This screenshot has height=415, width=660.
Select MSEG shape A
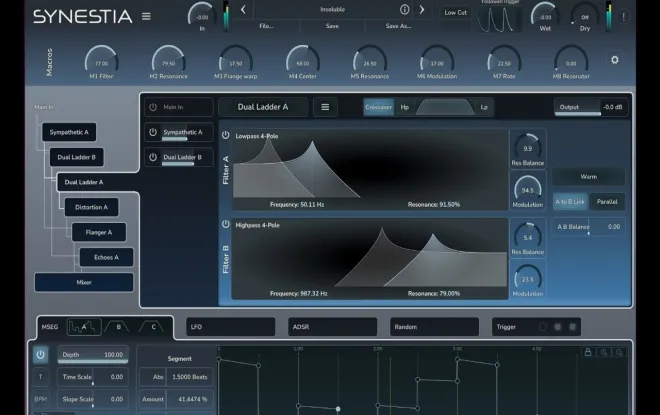point(84,327)
